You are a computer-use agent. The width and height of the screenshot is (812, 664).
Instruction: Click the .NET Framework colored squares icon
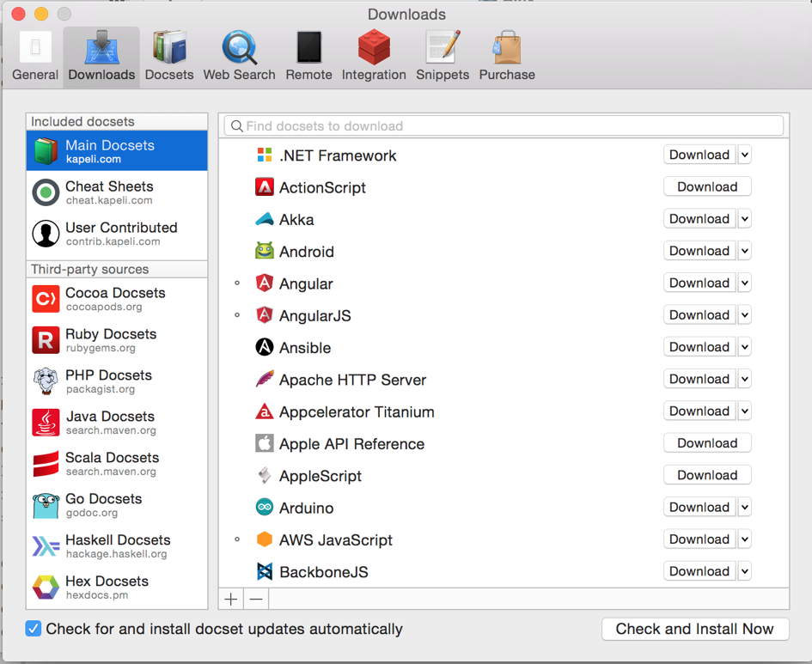(265, 155)
